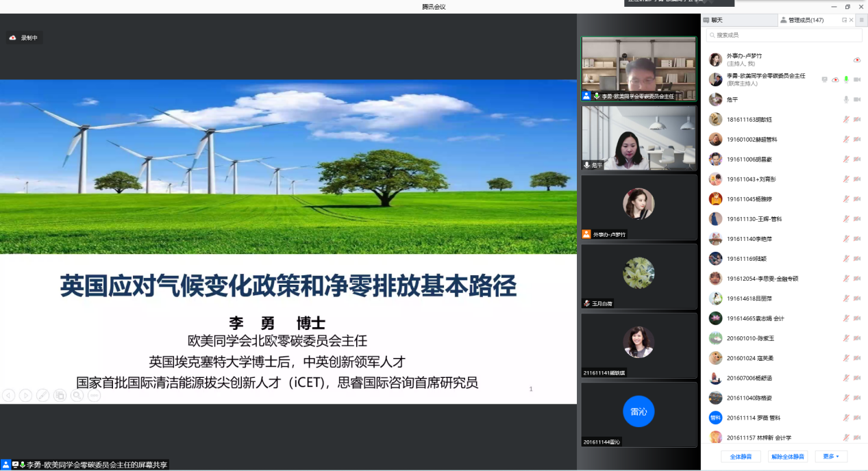Click the pop-out icon on the member panel
The height and width of the screenshot is (471, 868).
point(845,21)
